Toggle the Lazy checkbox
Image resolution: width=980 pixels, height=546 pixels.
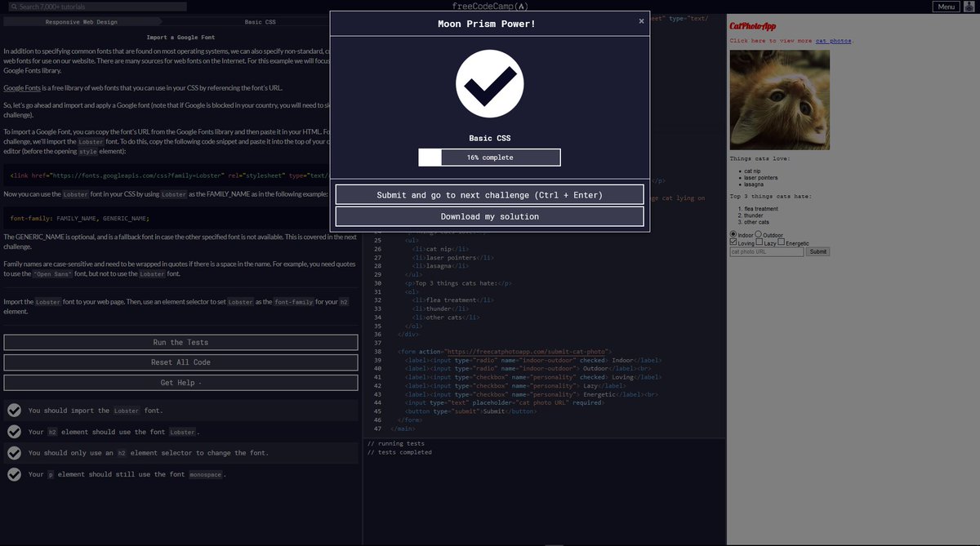coord(759,242)
